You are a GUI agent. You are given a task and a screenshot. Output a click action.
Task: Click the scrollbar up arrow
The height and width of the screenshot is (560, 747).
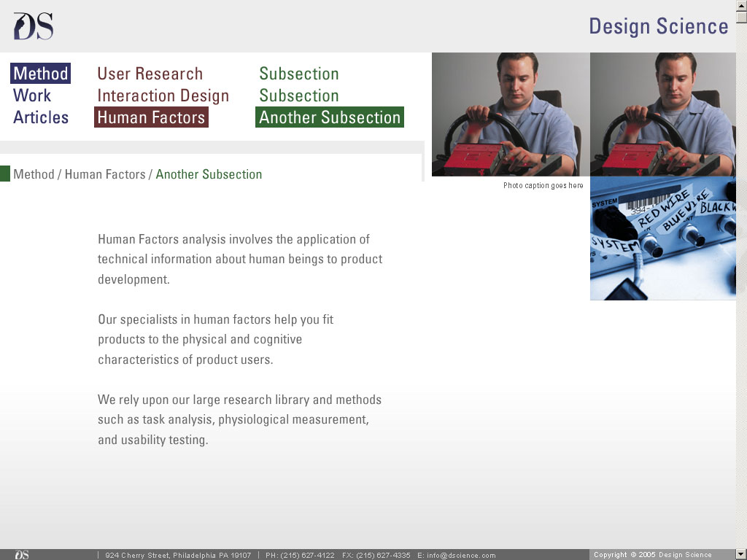pyautogui.click(x=741, y=6)
